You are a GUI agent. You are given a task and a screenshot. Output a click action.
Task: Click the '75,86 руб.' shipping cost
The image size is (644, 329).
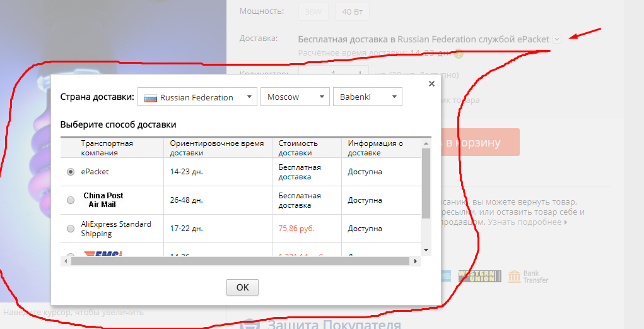[x=296, y=229]
